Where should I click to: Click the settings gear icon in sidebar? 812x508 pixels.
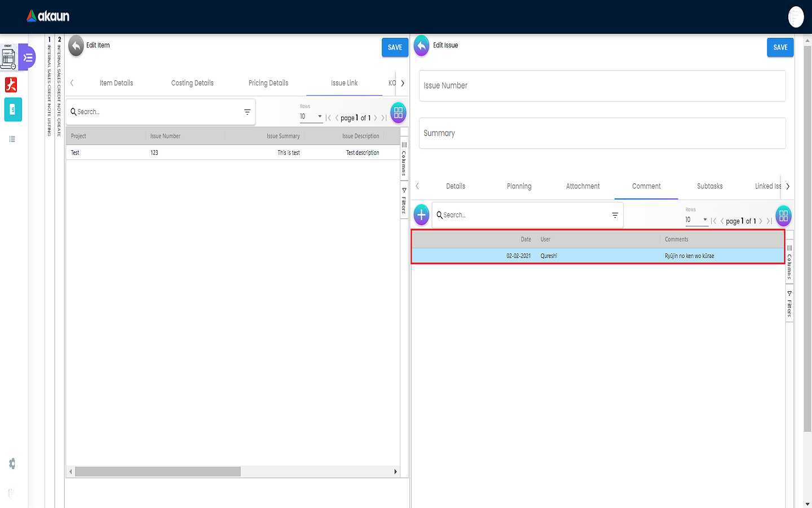12,463
